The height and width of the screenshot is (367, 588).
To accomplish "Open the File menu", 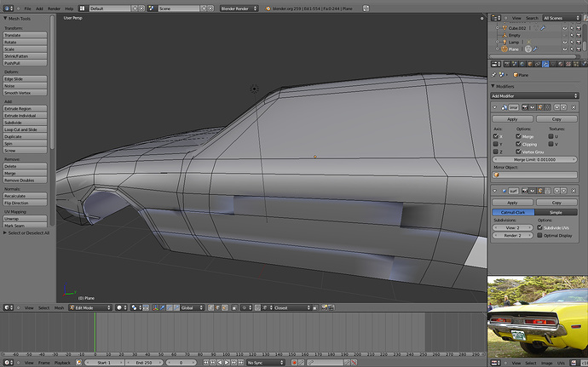I will [x=28, y=9].
